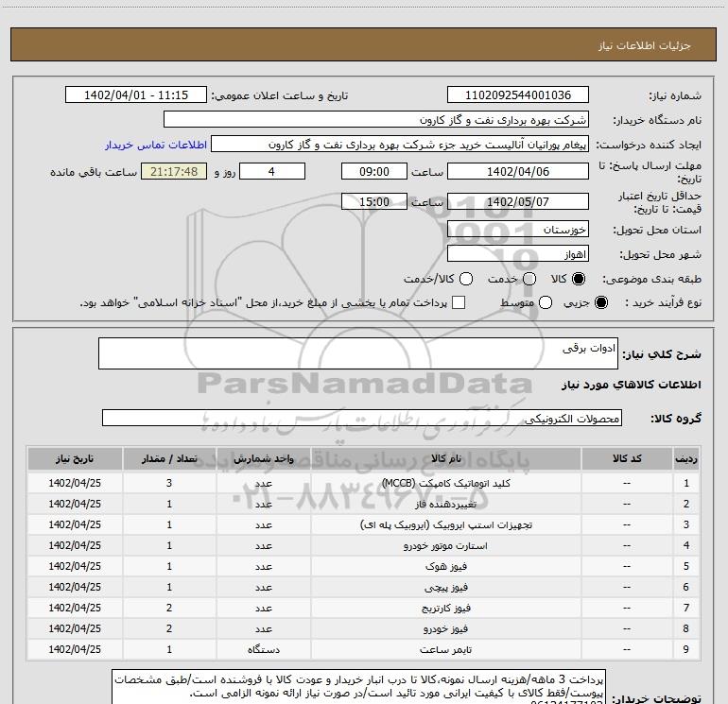The width and height of the screenshot is (728, 704).
Task: Click the goods group field محصولات الکترونیکی
Action: click(362, 418)
